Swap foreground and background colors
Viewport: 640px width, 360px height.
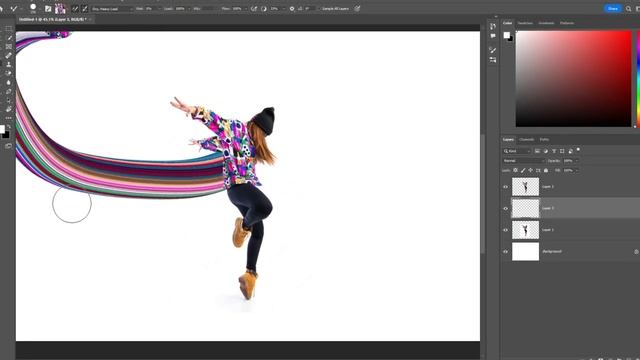pyautogui.click(x=9, y=127)
